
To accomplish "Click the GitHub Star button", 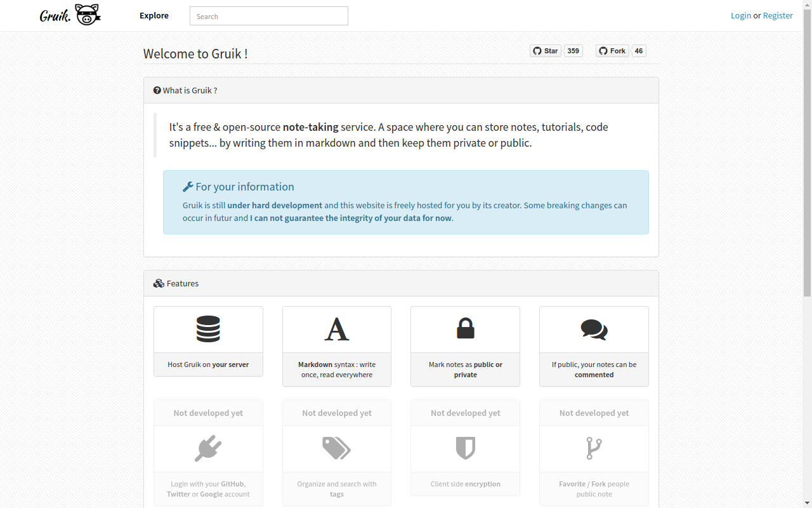I will [546, 51].
